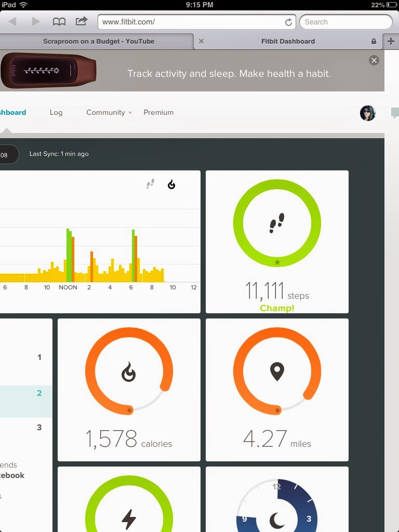Click the star marker on steps ring
This screenshot has height=532, width=399.
(277, 262)
